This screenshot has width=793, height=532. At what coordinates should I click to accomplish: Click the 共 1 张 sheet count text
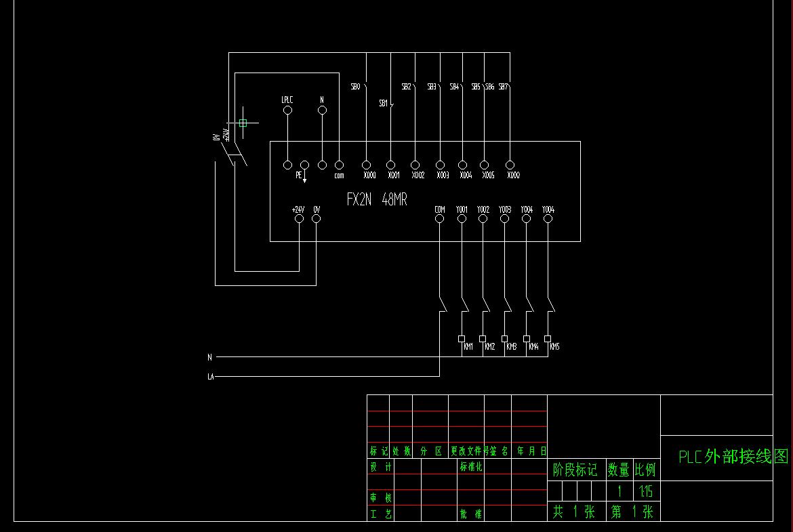coord(574,512)
